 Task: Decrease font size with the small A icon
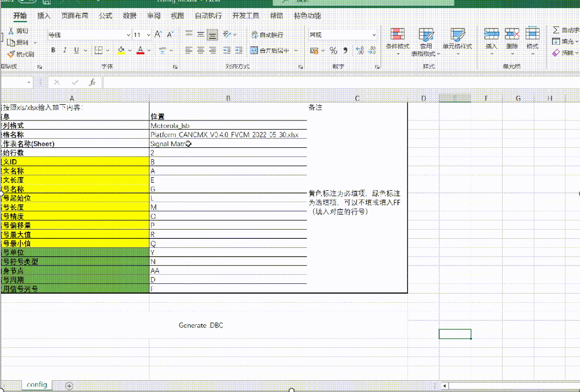coord(170,34)
